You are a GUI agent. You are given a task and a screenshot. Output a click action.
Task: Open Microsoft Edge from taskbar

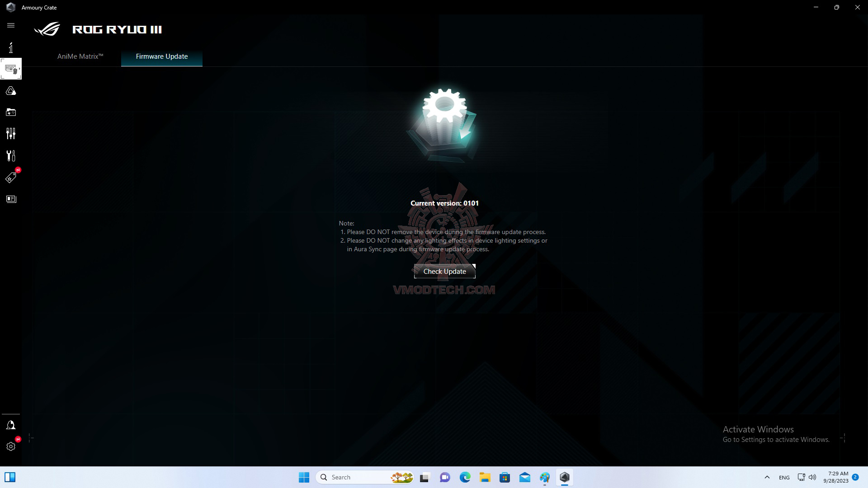[465, 477]
